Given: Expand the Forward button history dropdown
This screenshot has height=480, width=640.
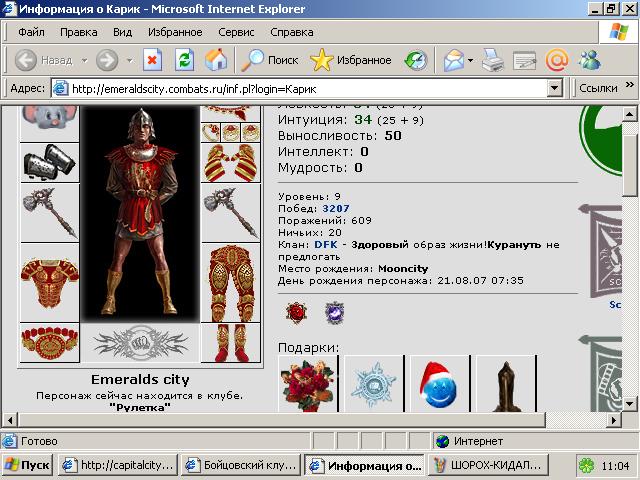Looking at the screenshot, I should (x=129, y=60).
